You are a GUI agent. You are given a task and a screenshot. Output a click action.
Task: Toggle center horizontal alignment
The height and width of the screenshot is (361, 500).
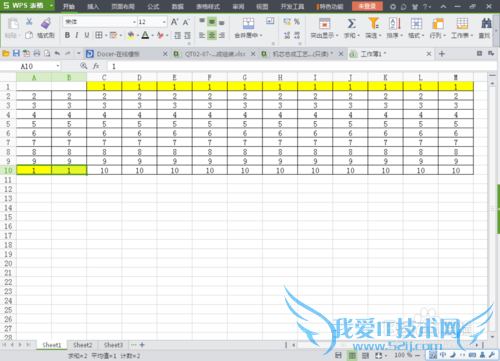[212, 35]
